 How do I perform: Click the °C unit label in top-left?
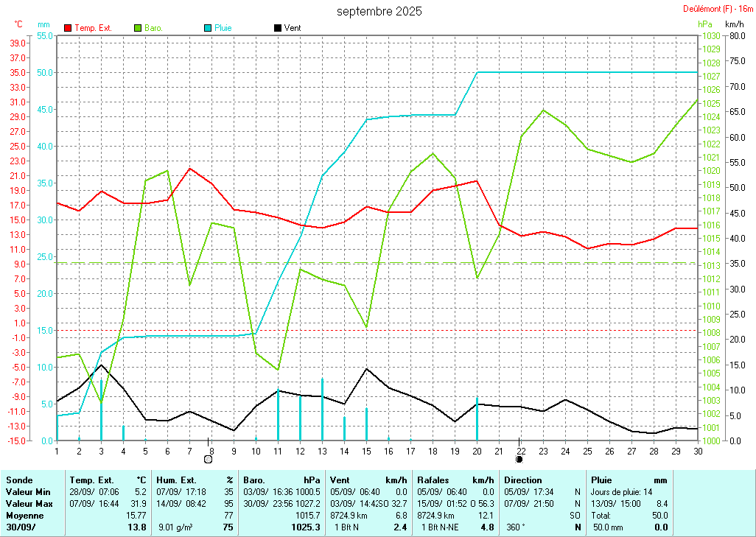tap(18, 24)
